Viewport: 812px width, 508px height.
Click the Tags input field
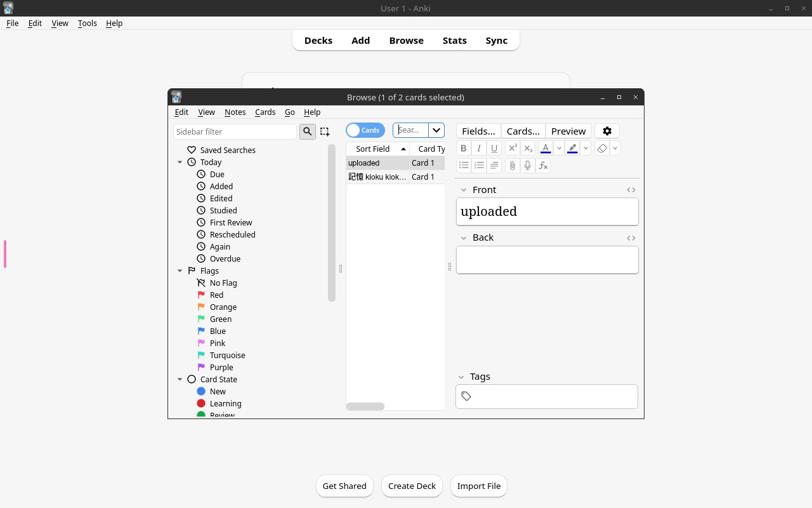click(547, 396)
